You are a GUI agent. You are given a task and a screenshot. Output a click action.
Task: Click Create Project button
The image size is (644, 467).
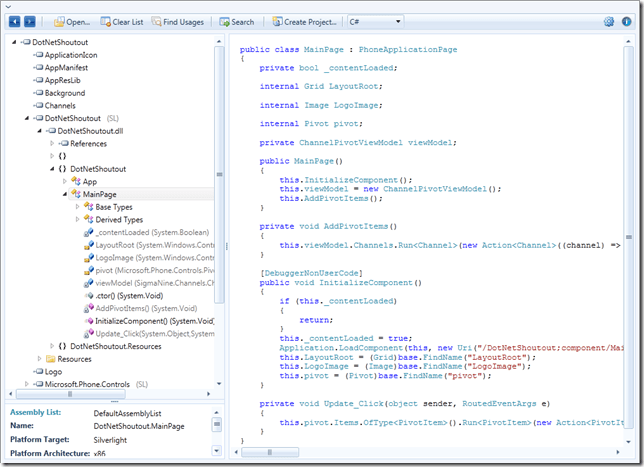click(304, 22)
